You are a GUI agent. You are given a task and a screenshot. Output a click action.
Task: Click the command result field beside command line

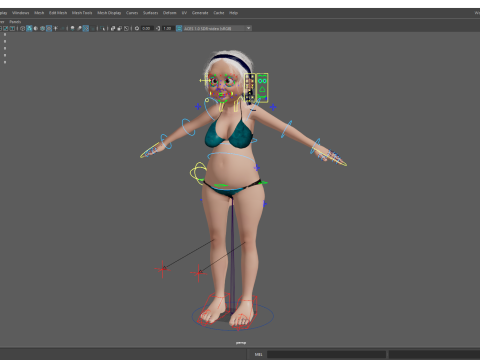coord(434,354)
